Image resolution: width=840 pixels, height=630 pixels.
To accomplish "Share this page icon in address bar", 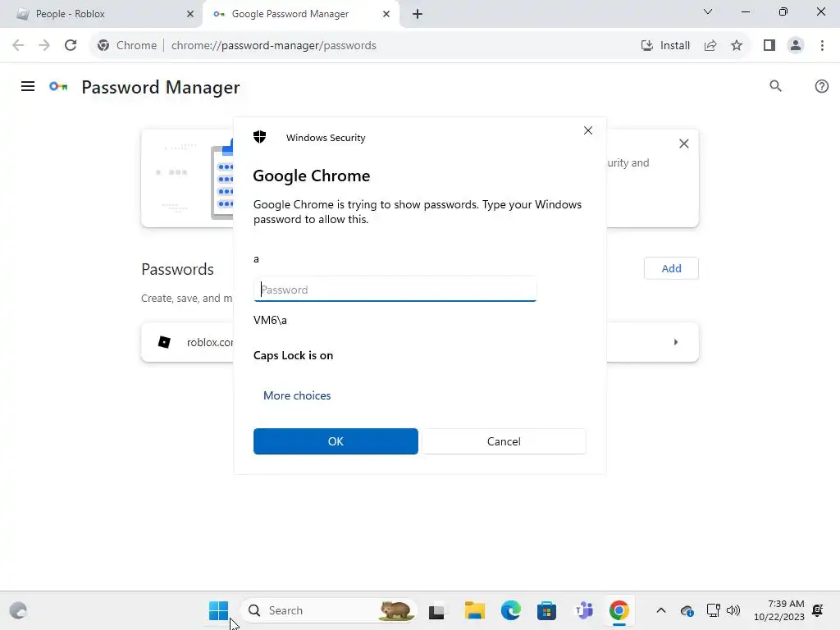I will pyautogui.click(x=710, y=46).
